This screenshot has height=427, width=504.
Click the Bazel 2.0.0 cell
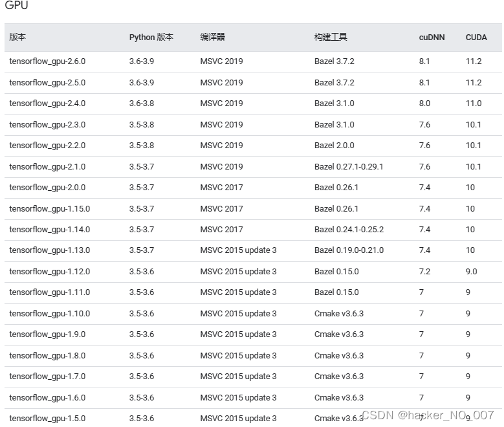[334, 146]
